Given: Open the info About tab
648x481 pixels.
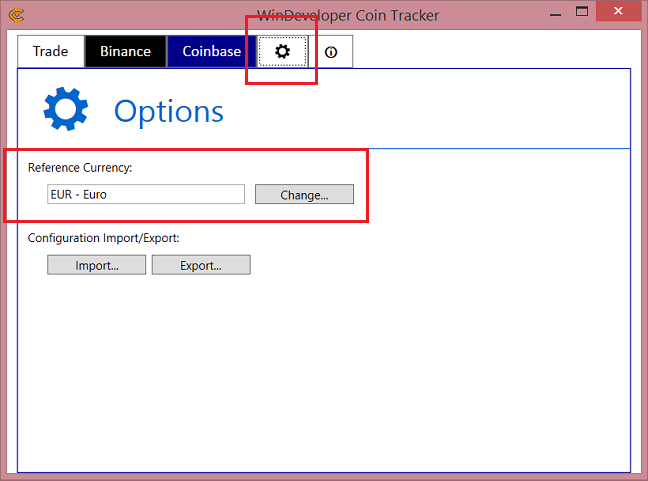Looking at the screenshot, I should pyautogui.click(x=331, y=52).
